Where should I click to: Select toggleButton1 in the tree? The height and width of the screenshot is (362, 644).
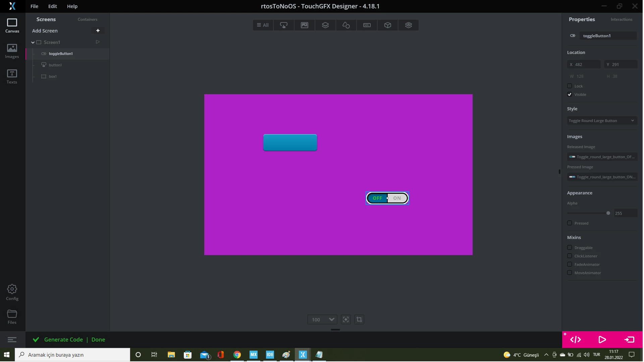(68, 54)
